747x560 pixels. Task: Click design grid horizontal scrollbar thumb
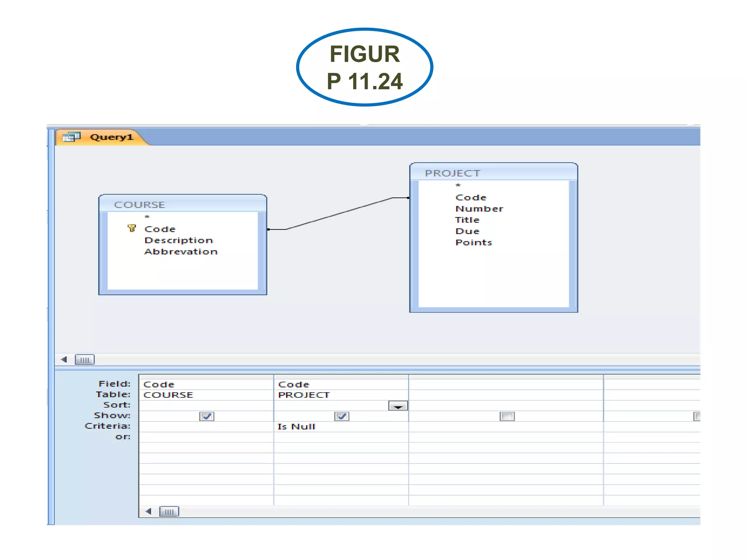pyautogui.click(x=169, y=512)
